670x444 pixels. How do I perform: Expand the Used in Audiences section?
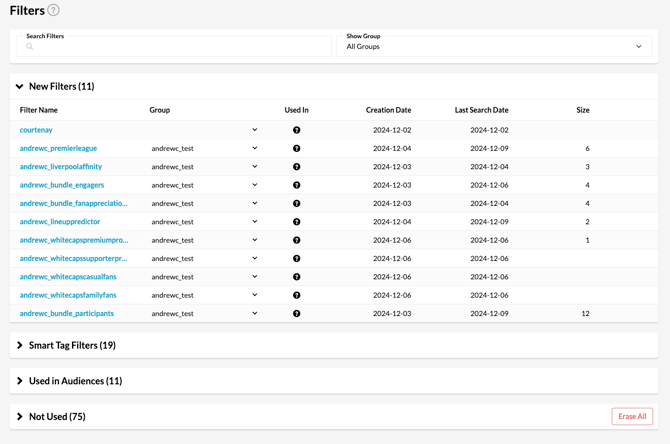(20, 381)
